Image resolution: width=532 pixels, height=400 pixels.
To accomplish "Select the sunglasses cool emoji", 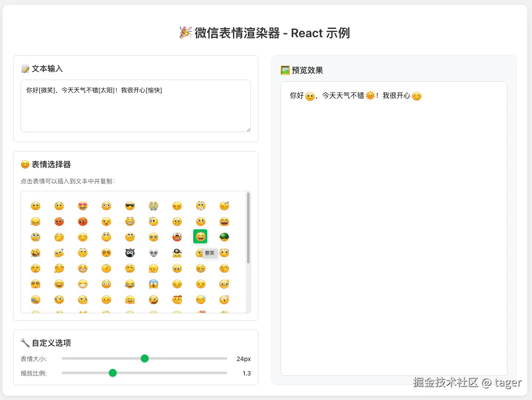I will coord(130,206).
